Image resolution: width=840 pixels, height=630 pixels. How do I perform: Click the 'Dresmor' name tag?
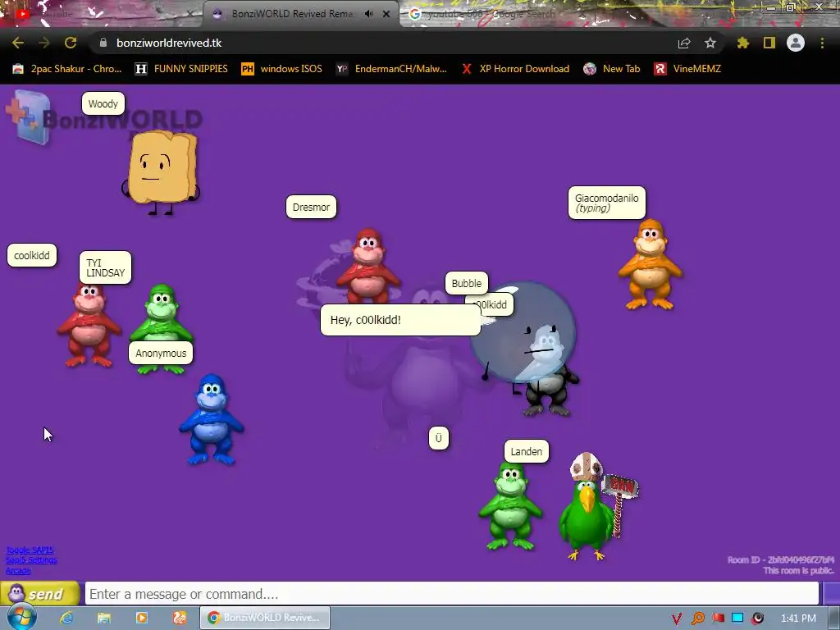pyautogui.click(x=311, y=208)
